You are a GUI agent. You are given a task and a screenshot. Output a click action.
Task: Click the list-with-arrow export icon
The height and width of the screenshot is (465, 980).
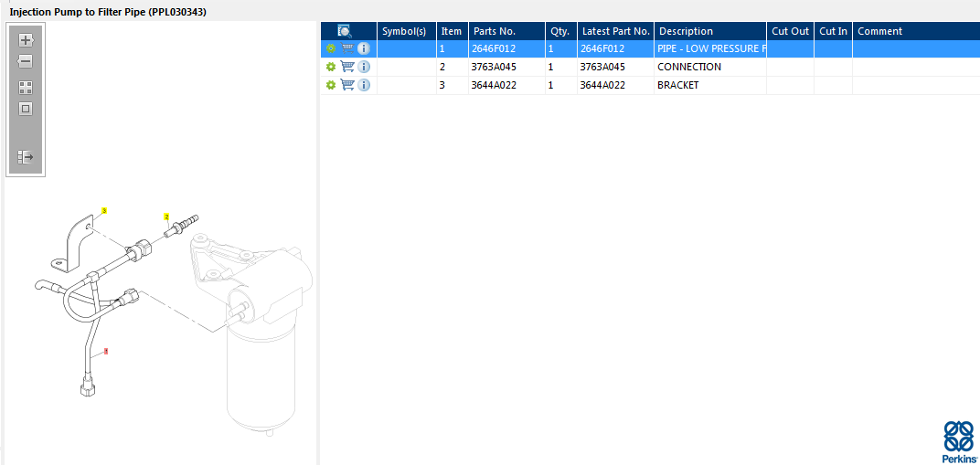[25, 156]
